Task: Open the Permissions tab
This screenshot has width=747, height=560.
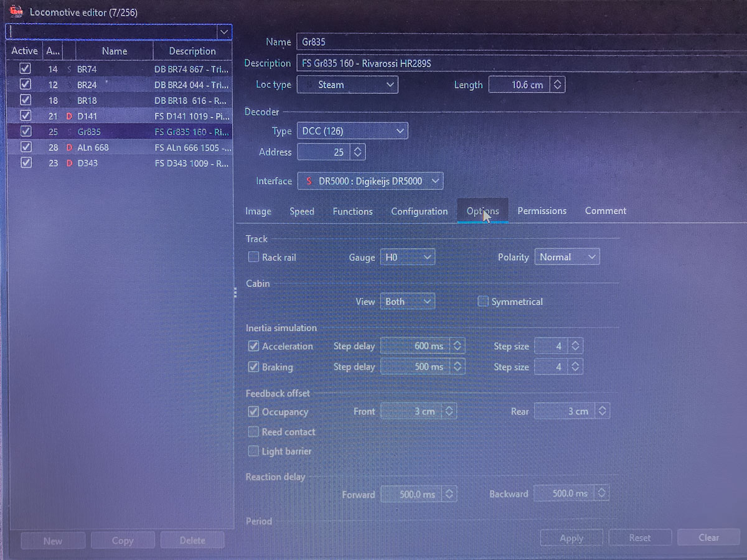Action: [x=542, y=211]
